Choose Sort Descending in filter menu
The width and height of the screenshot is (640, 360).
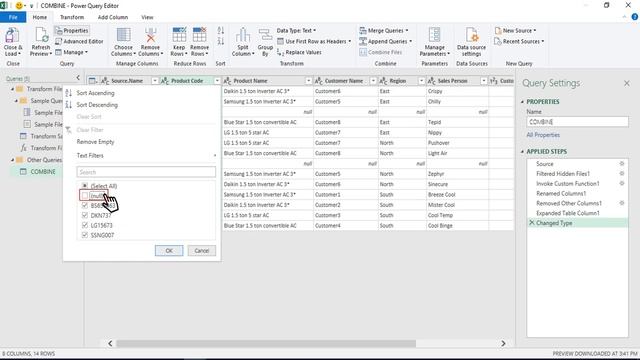tap(97, 105)
